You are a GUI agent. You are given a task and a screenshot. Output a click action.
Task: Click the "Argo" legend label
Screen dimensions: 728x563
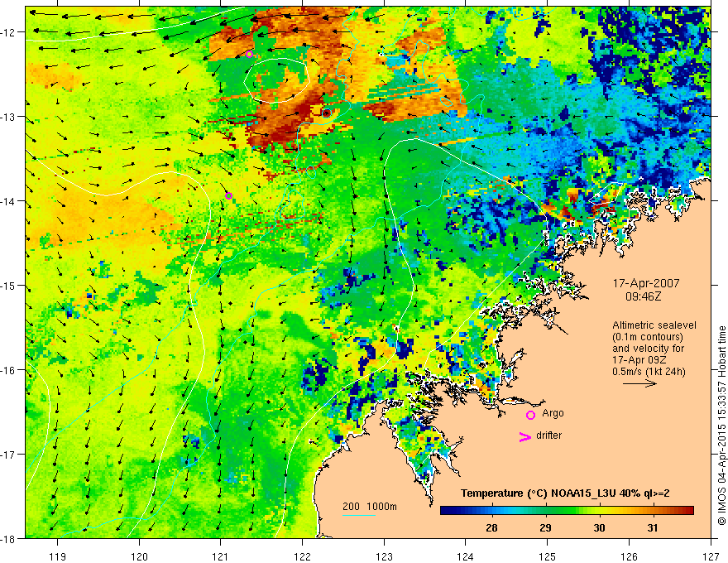point(553,413)
